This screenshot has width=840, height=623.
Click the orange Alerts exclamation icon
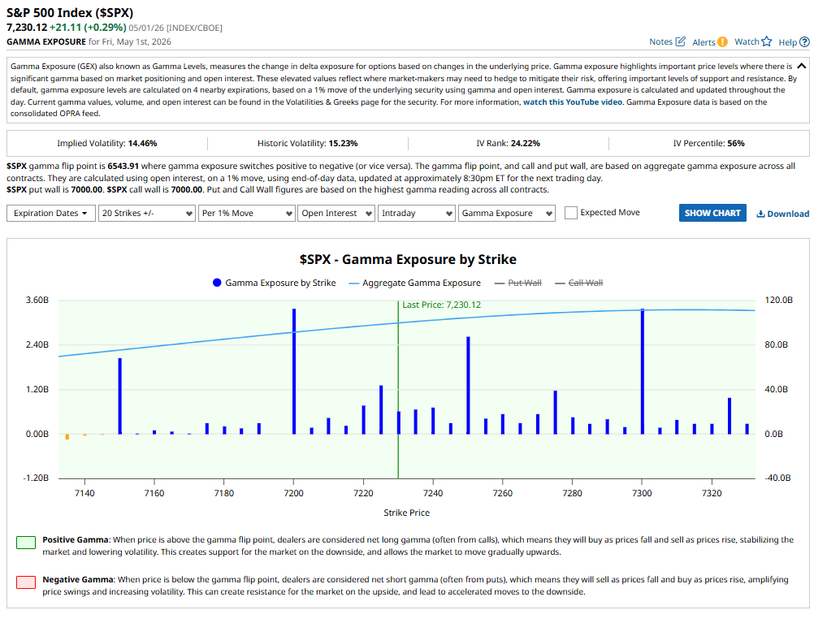tap(722, 41)
